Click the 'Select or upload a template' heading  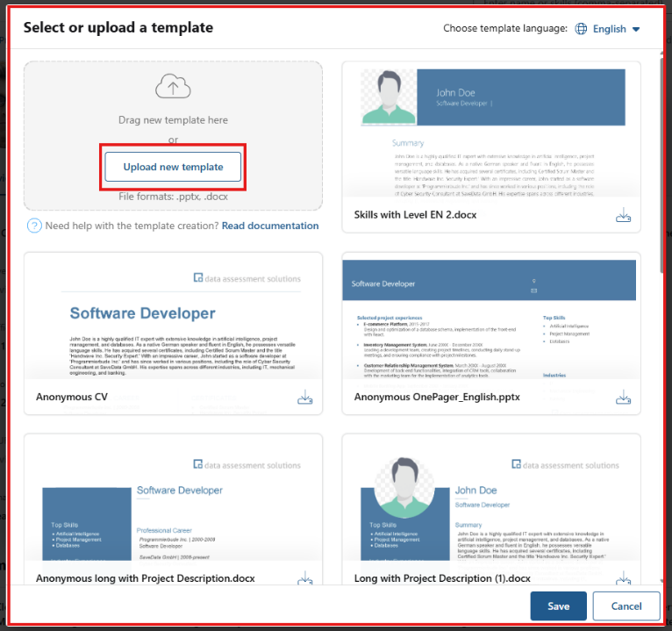click(118, 27)
